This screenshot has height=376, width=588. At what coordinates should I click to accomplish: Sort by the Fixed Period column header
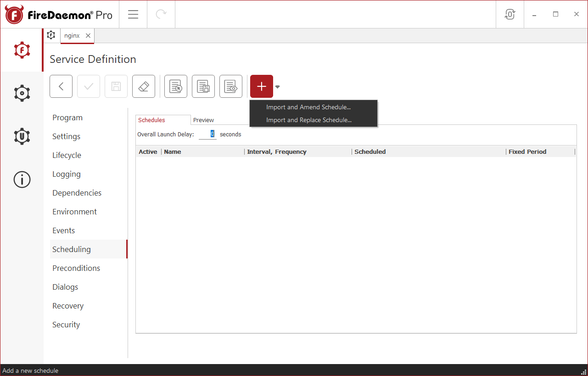[x=540, y=152]
